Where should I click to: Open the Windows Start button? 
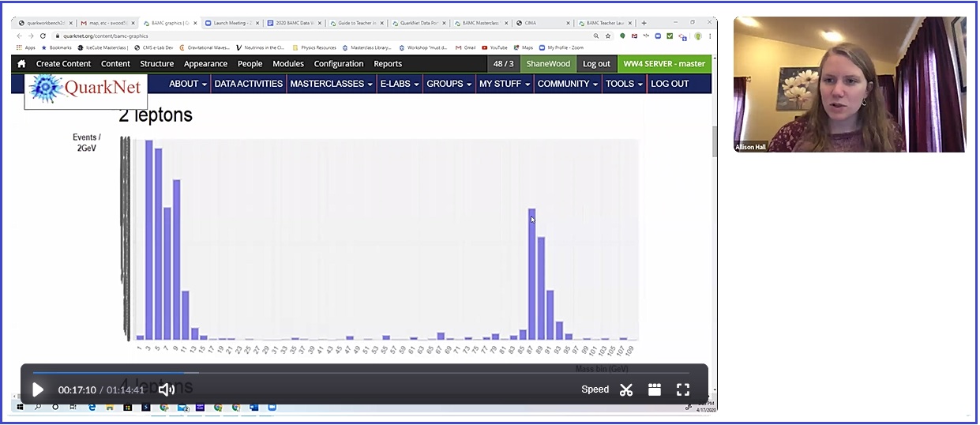(x=21, y=408)
